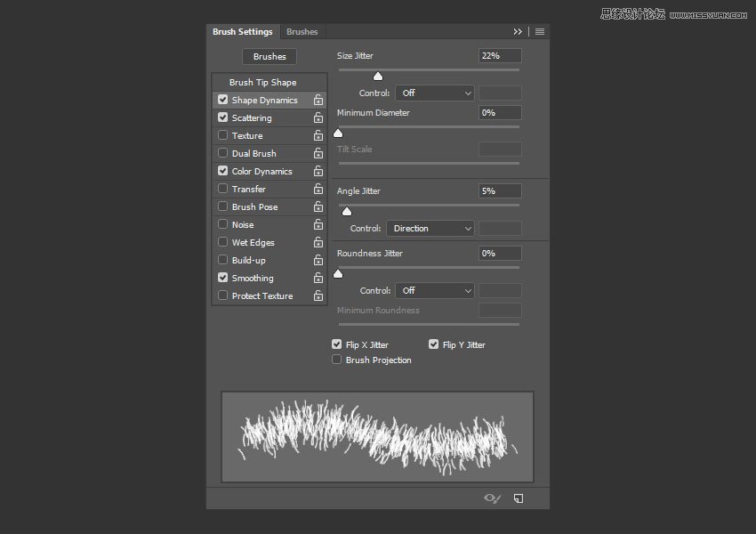Switch to the Brushes tab
Image resolution: width=756 pixels, height=534 pixels.
(302, 31)
